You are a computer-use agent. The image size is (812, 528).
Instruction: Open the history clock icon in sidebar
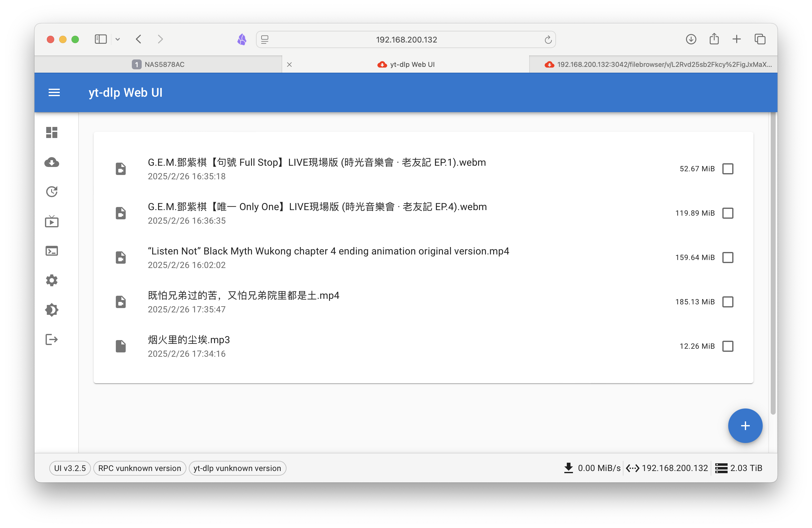coord(52,192)
